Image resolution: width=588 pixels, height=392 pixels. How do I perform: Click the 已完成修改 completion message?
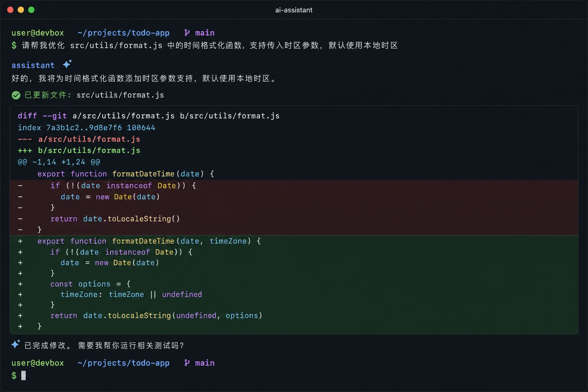(x=48, y=346)
